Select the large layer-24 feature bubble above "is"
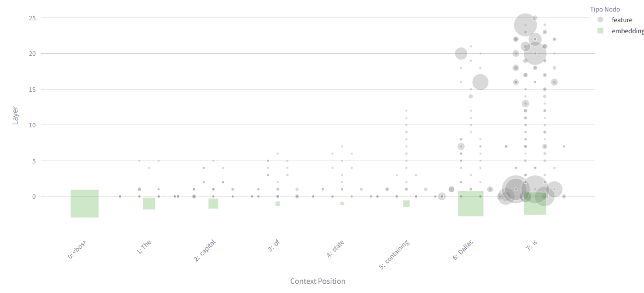The width and height of the screenshot is (644, 293). (525, 25)
